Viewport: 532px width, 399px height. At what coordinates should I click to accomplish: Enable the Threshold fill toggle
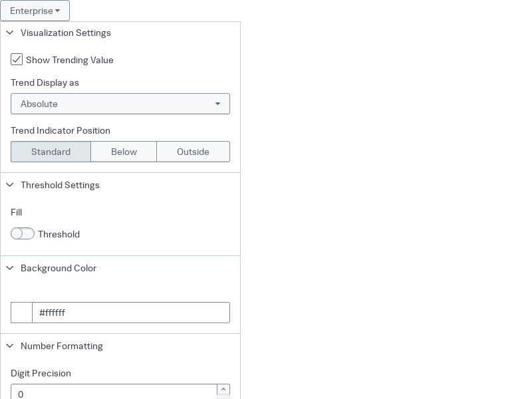click(x=23, y=233)
